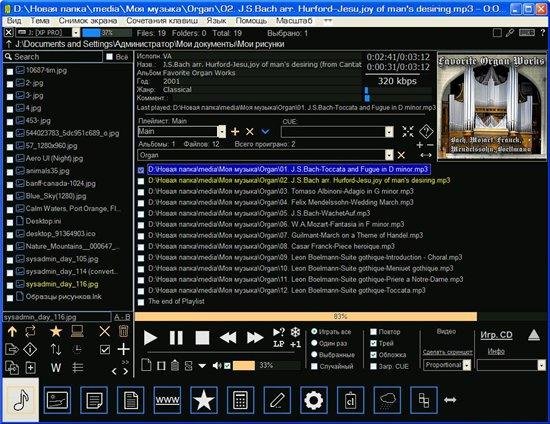Viewport: 550px width, 424px height.
Task: Open the pencil editor module icon
Action: click(277, 400)
